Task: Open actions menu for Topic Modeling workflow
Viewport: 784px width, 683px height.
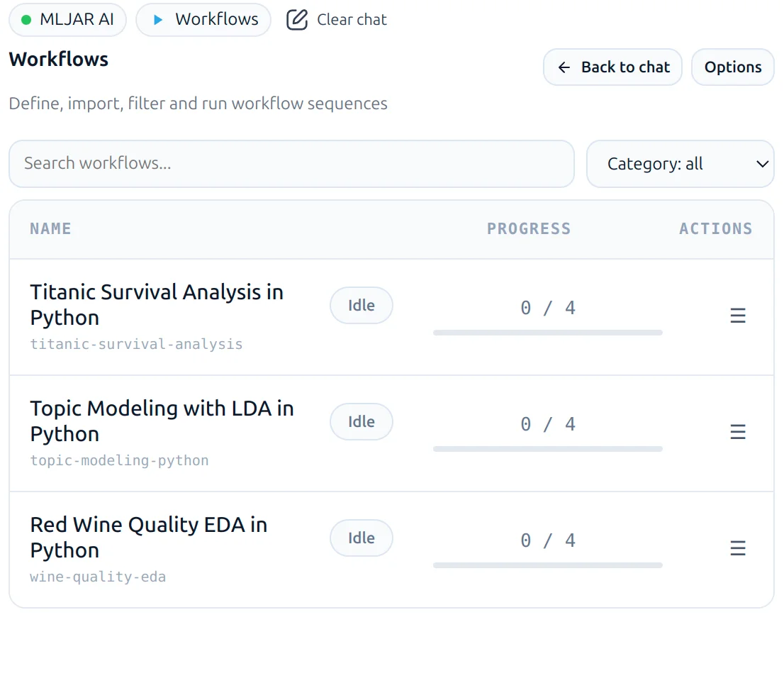Action: point(738,432)
